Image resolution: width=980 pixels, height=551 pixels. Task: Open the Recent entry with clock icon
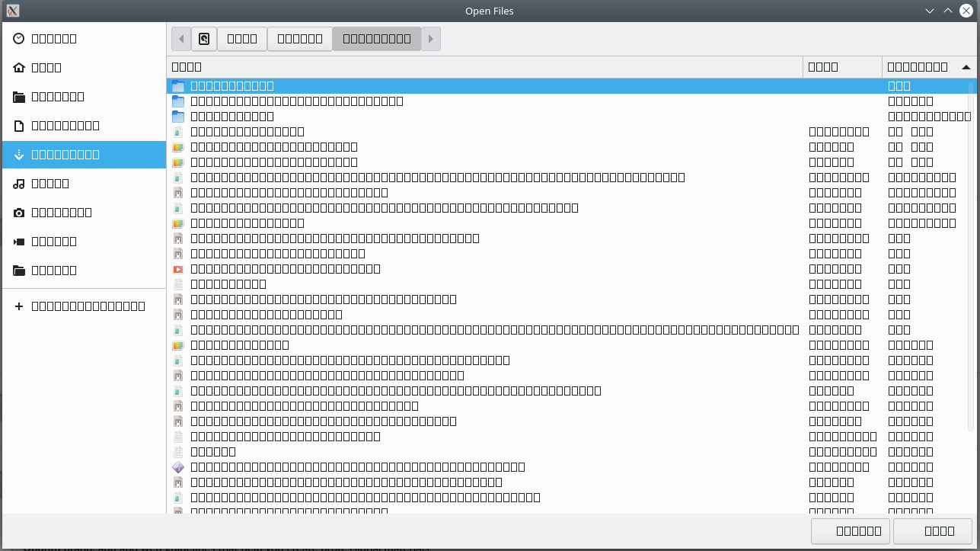(84, 38)
